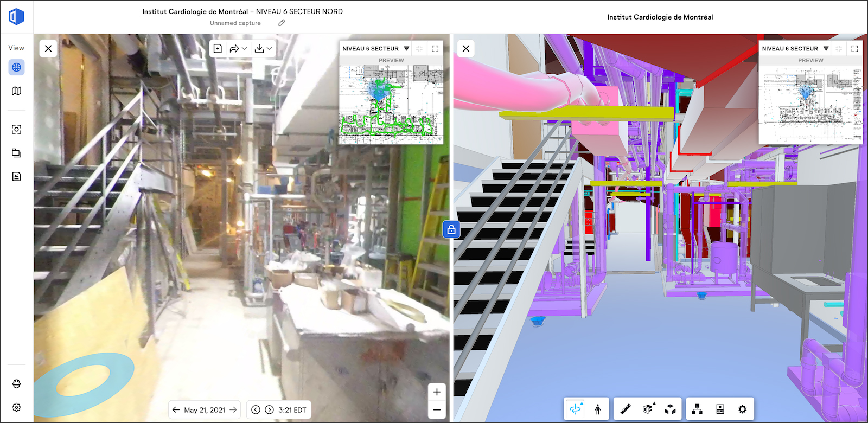The image size is (868, 423).
Task: Open the section box tool
Action: click(648, 409)
